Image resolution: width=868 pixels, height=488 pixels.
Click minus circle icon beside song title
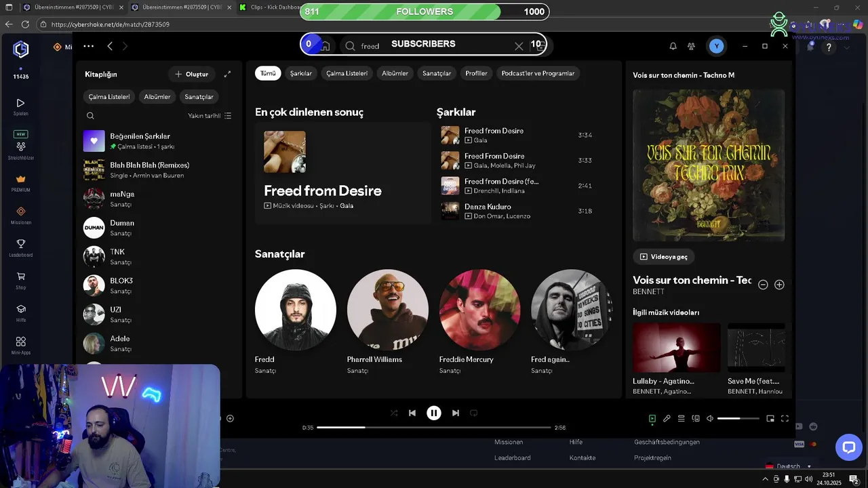click(763, 285)
